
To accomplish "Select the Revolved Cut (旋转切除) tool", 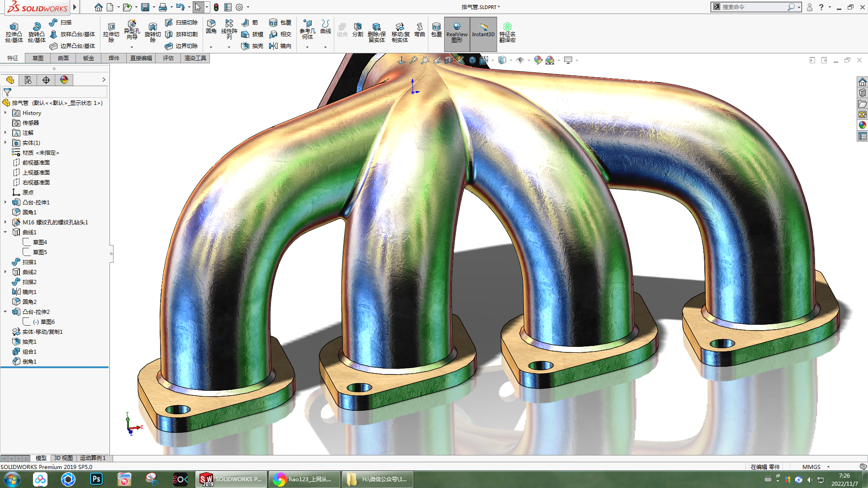I will pos(153,33).
